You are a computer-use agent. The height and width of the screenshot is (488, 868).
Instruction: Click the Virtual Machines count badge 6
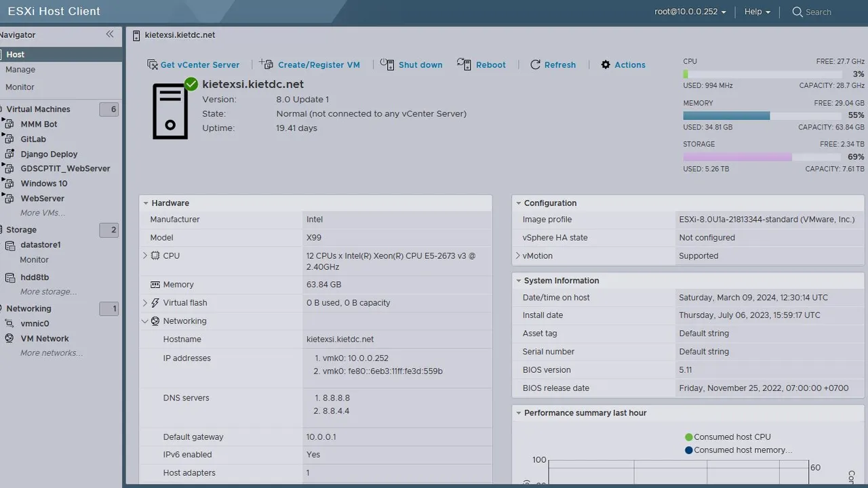tap(109, 109)
